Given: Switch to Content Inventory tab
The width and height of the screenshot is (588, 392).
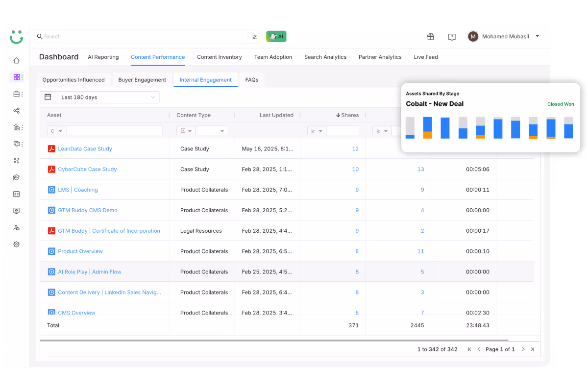Looking at the screenshot, I should tap(220, 57).
